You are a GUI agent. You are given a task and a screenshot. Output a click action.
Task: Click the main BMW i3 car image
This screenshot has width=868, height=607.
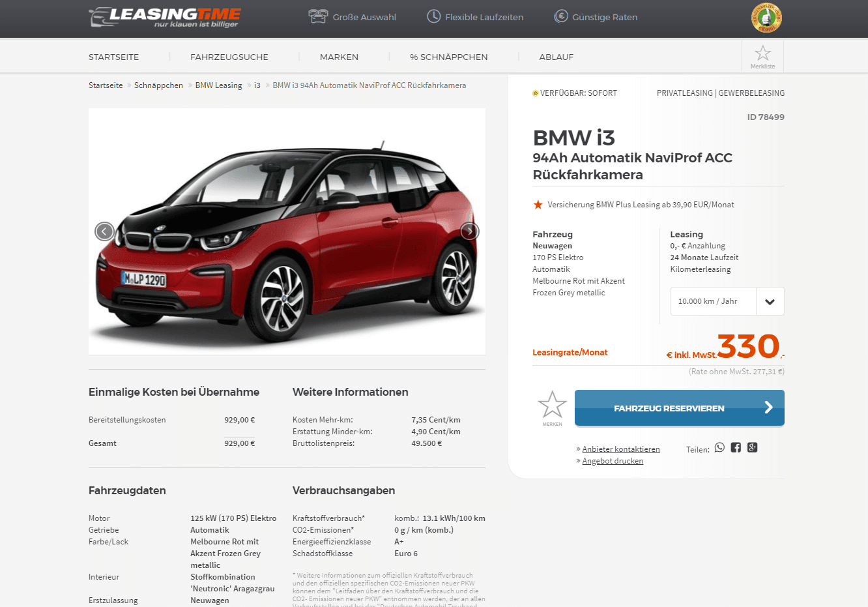[287, 231]
